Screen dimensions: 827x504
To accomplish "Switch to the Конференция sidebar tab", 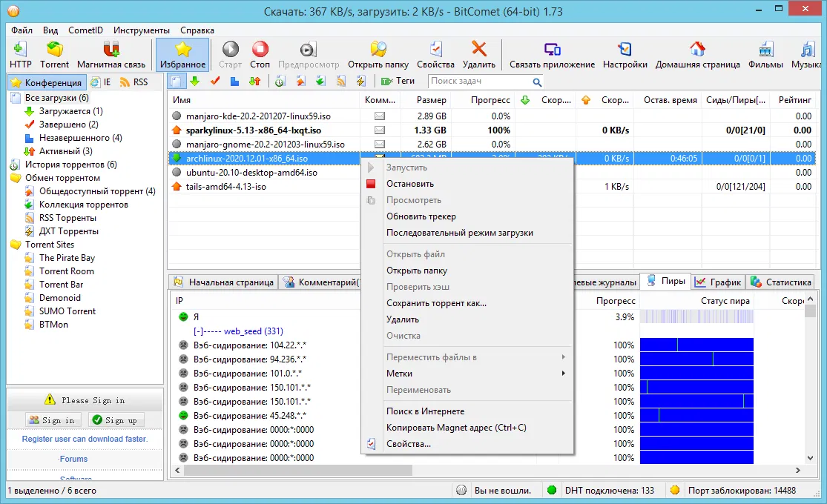I will tap(47, 82).
